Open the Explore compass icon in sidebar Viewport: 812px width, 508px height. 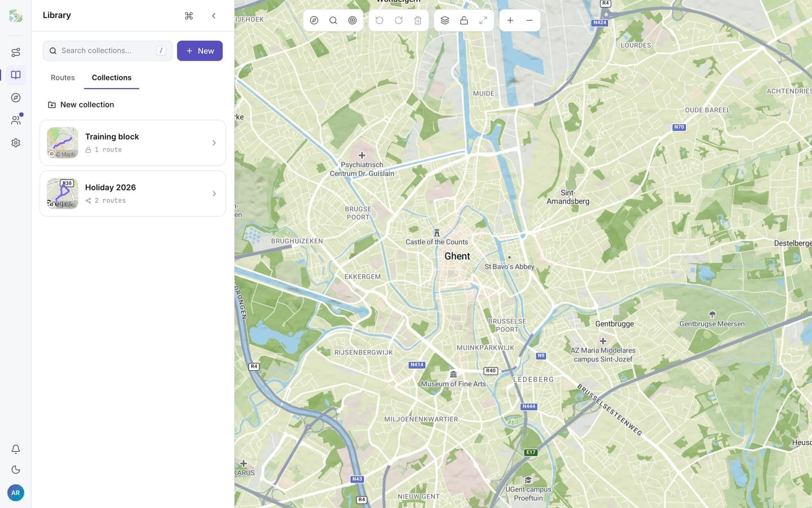point(16,98)
